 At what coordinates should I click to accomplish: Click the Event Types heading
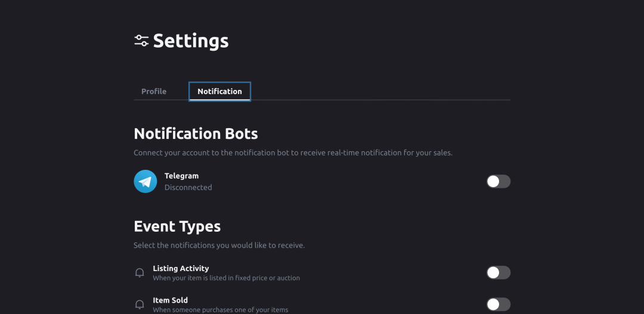tap(177, 226)
